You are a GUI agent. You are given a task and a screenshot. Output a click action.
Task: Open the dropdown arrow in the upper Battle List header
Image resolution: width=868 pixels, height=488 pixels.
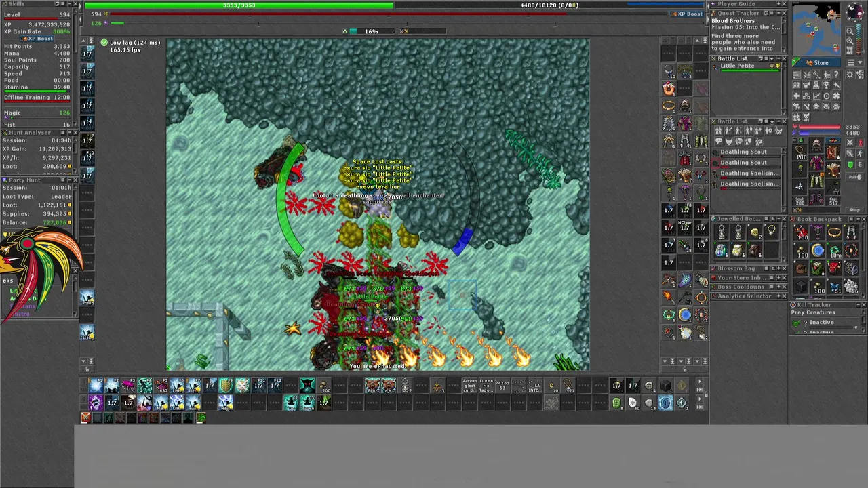772,59
